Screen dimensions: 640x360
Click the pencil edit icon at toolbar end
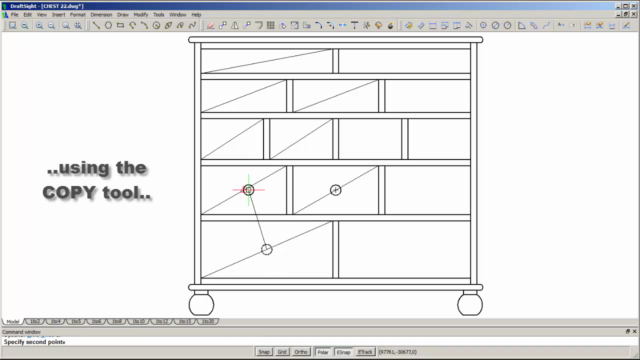pyautogui.click(x=626, y=25)
